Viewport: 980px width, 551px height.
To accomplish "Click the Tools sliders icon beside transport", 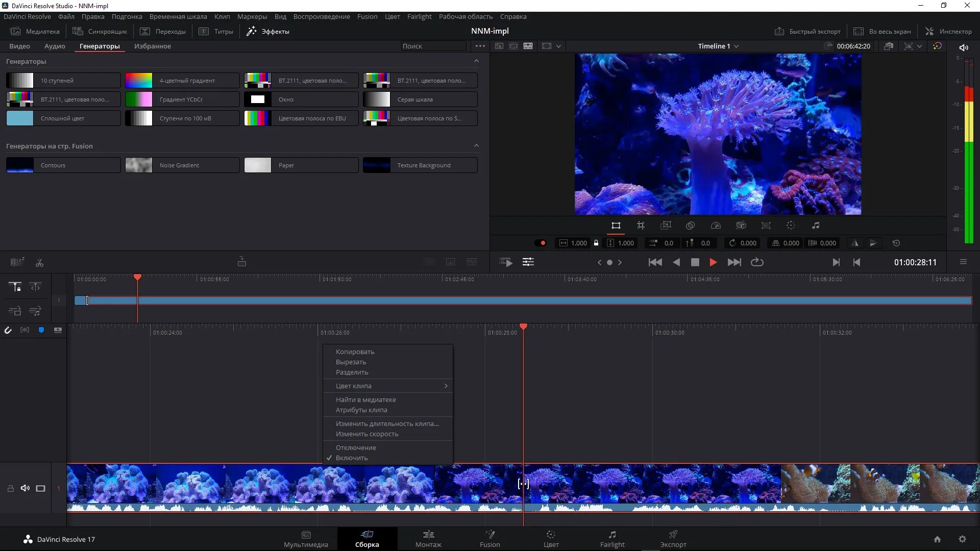I will [528, 262].
